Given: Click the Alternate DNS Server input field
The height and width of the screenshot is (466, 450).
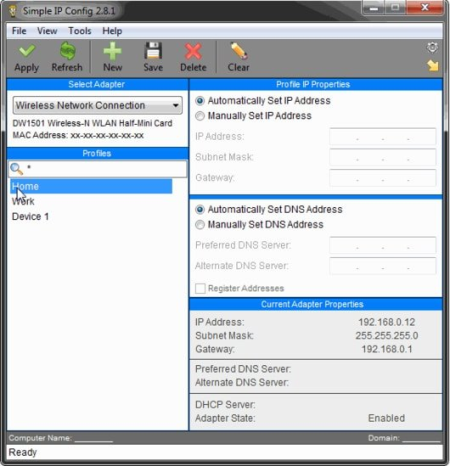Looking at the screenshot, I should pos(383,266).
